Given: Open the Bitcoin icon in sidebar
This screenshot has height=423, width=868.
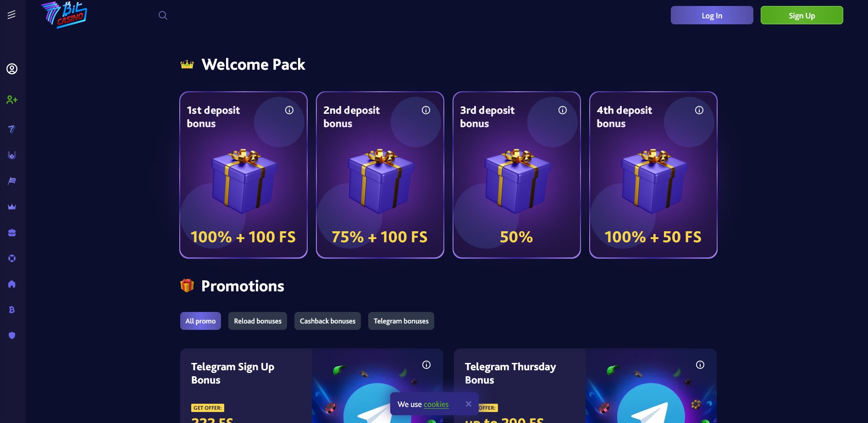Looking at the screenshot, I should coord(12,310).
